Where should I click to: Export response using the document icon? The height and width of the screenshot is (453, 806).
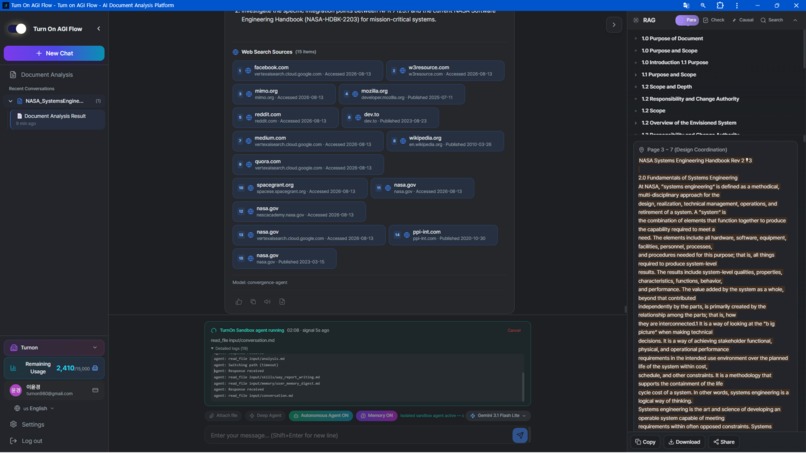tap(282, 302)
